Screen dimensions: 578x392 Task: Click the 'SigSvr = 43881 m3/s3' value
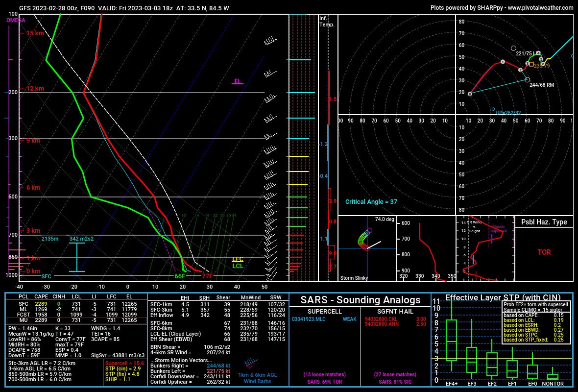click(x=118, y=355)
